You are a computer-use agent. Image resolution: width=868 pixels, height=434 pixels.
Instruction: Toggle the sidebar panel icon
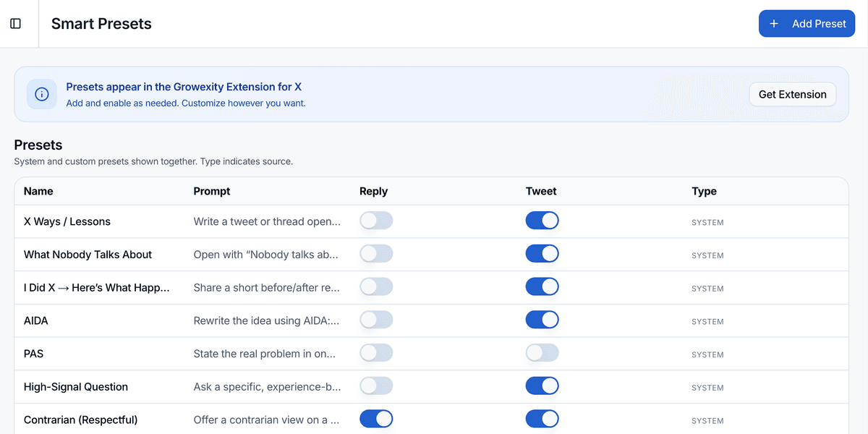coord(15,23)
